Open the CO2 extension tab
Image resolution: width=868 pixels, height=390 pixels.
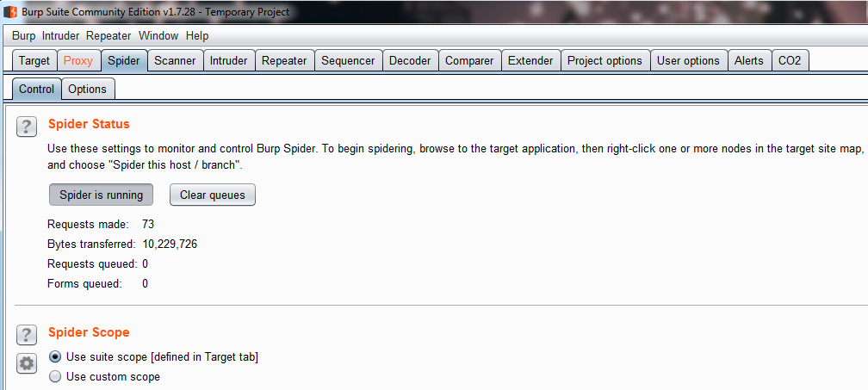coord(790,61)
